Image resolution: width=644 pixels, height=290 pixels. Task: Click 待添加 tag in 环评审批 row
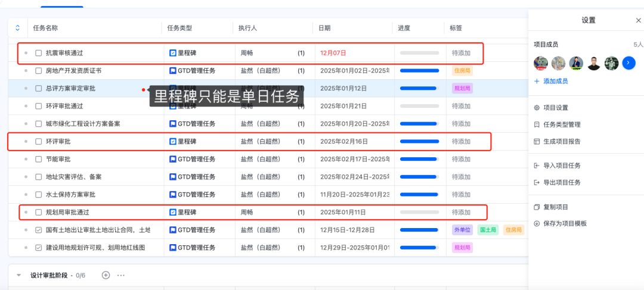click(461, 142)
